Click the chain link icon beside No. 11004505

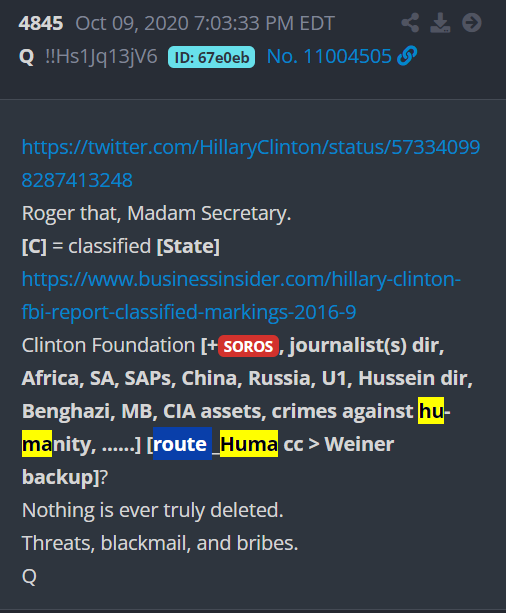click(407, 56)
